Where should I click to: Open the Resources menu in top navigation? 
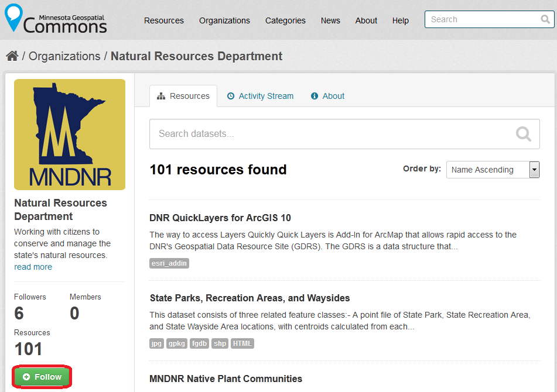164,20
